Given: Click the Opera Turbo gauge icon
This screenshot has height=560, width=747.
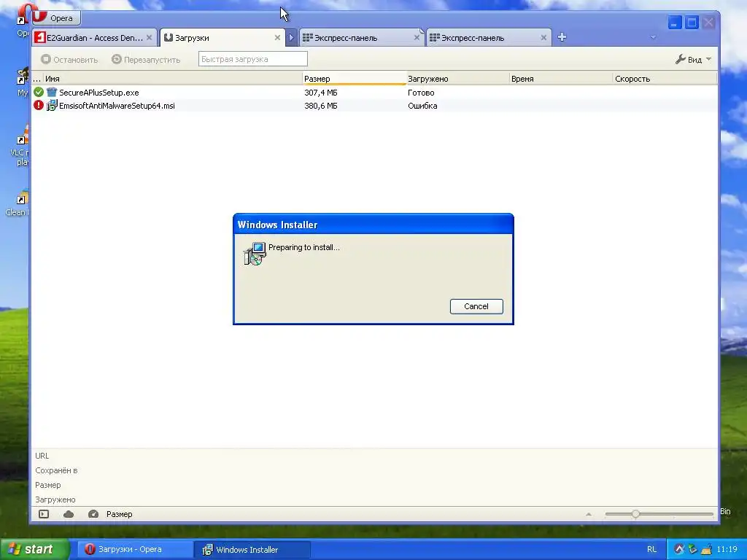Looking at the screenshot, I should point(93,514).
